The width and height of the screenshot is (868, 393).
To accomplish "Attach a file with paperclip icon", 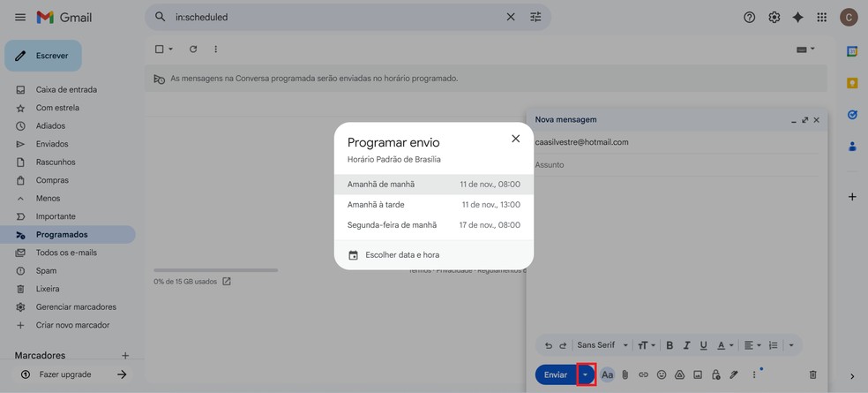I will tap(625, 374).
